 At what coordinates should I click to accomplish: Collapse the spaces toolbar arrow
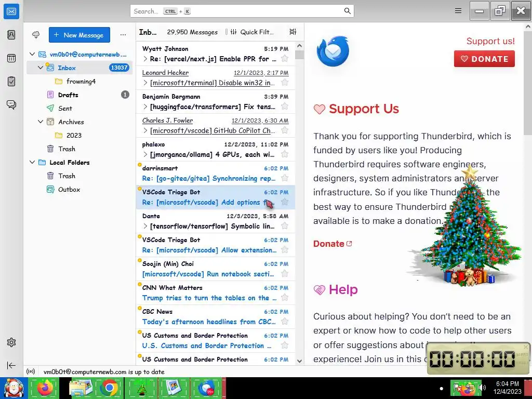(11, 365)
